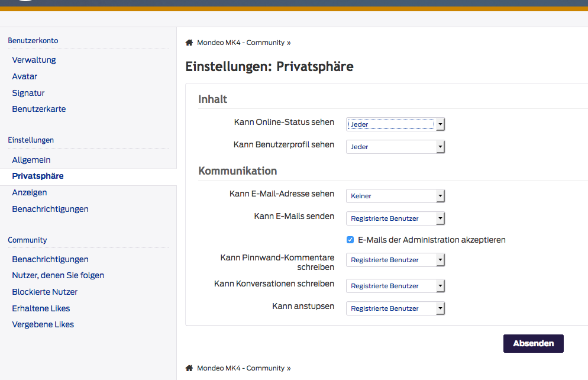Expand the Kann anstupsen dropdown

click(395, 308)
